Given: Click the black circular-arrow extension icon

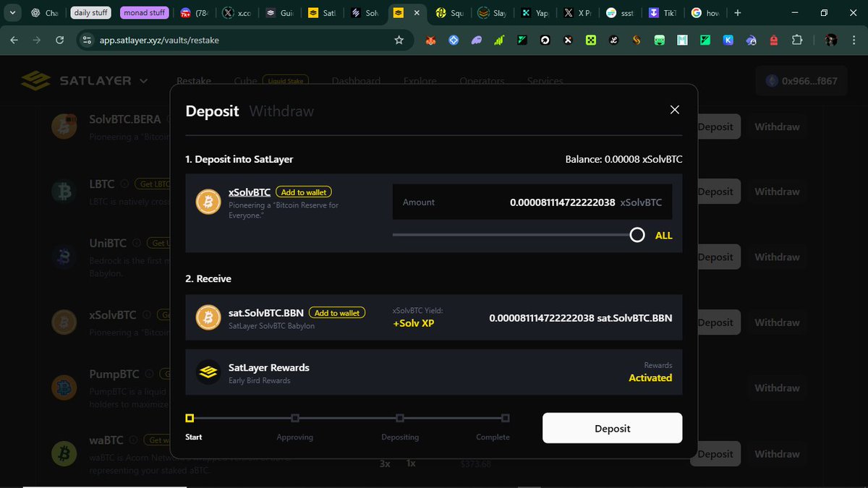Looking at the screenshot, I should tap(545, 40).
